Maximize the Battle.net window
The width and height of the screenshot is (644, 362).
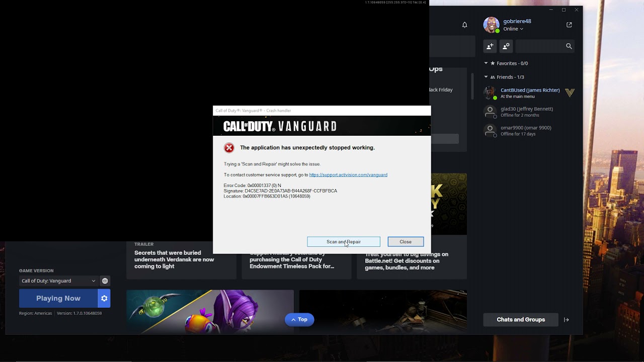[564, 10]
